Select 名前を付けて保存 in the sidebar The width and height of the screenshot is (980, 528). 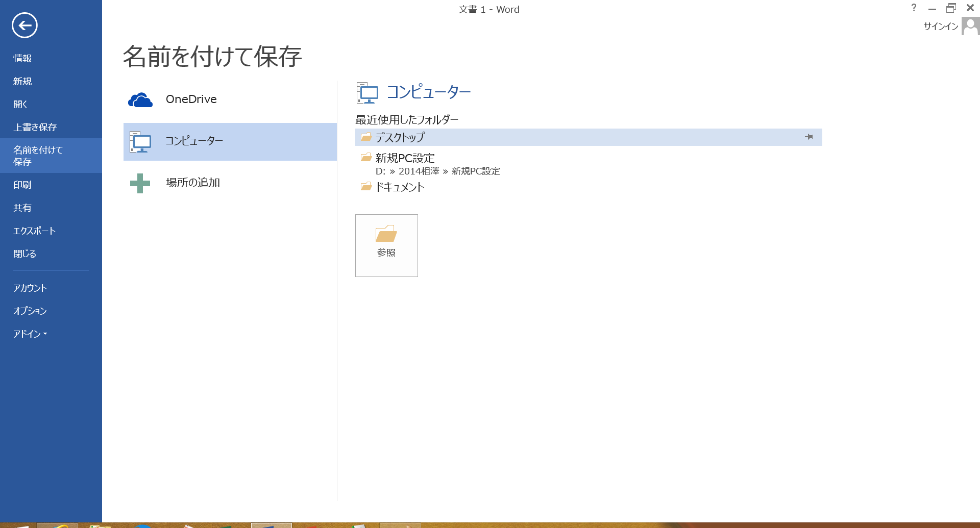tap(51, 156)
